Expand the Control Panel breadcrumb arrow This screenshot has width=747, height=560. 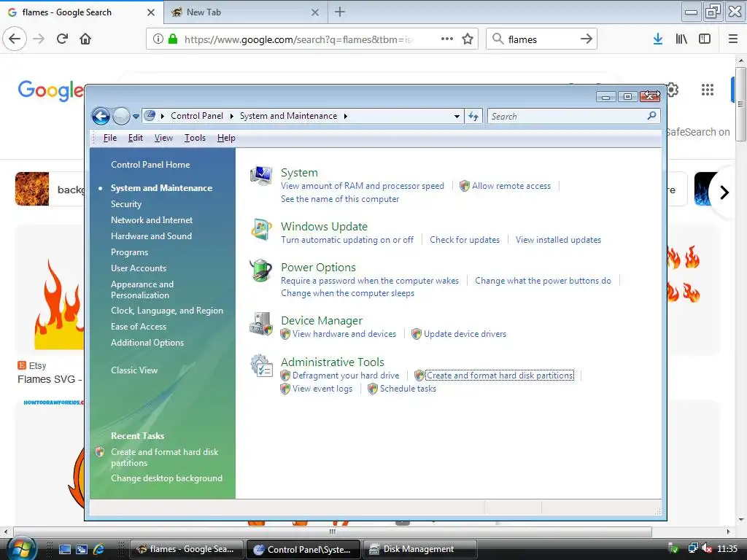click(231, 116)
